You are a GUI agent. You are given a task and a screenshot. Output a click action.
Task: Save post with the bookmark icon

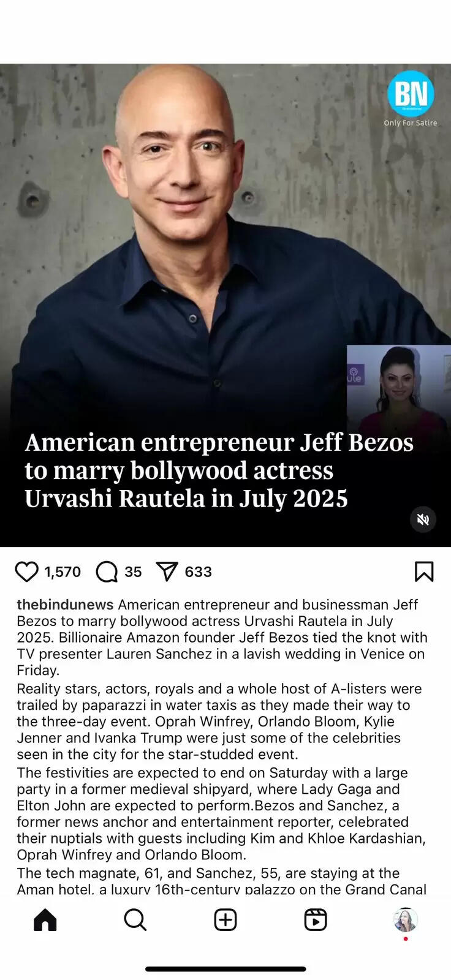tap(424, 571)
